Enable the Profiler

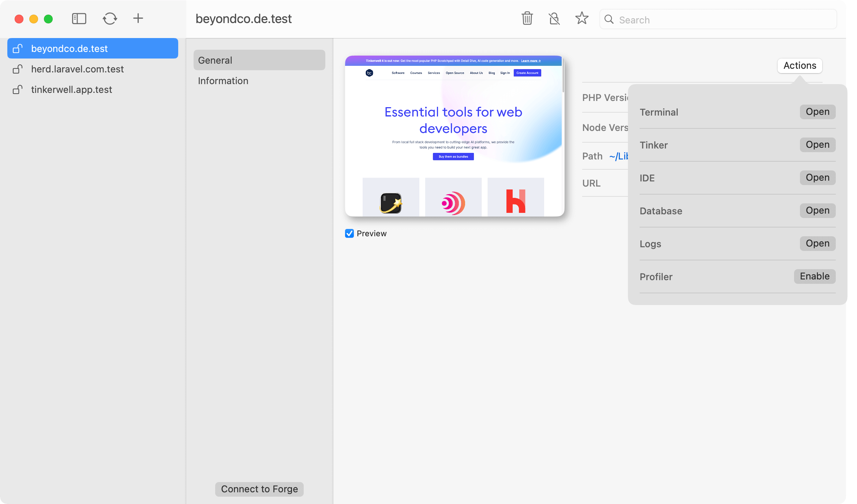click(x=814, y=277)
